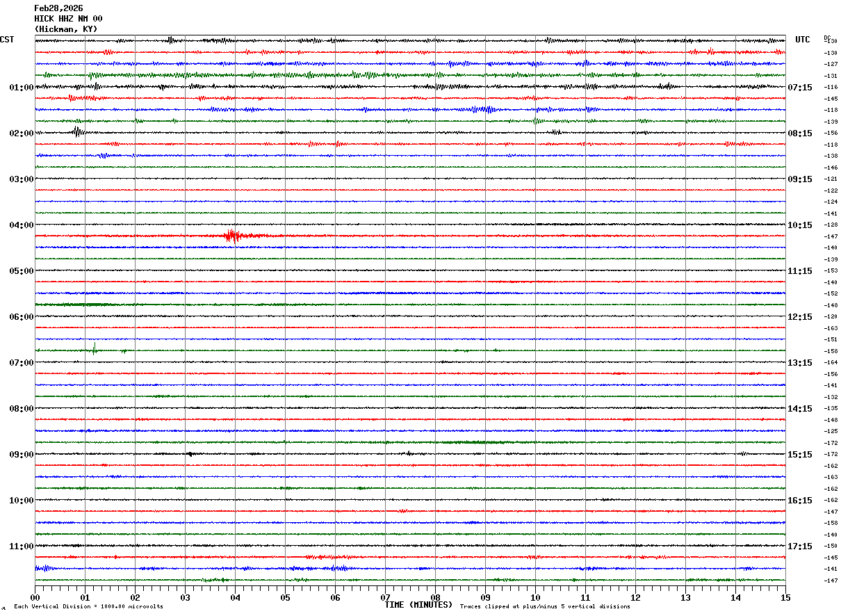Viewport: 841px width, 616px height.
Task: Click the 17:15 UTC time label
Action: [799, 546]
